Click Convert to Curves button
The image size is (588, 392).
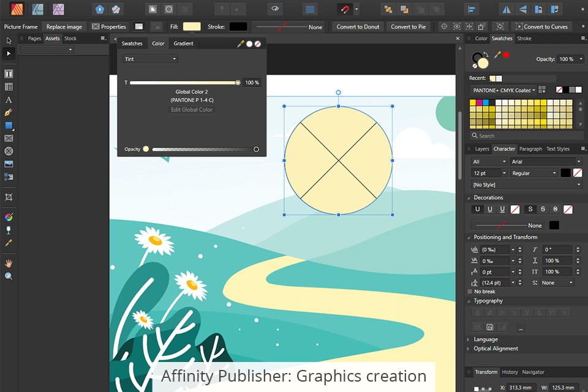pos(542,26)
